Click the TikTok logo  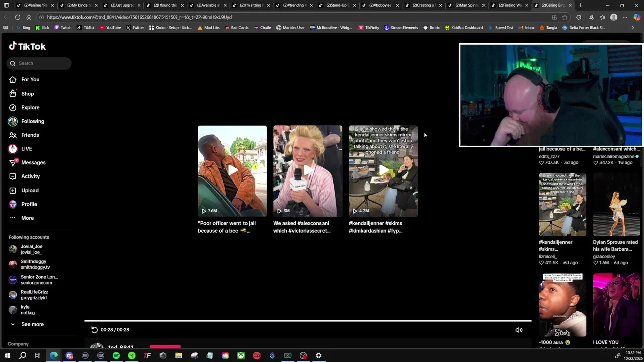[x=27, y=46]
